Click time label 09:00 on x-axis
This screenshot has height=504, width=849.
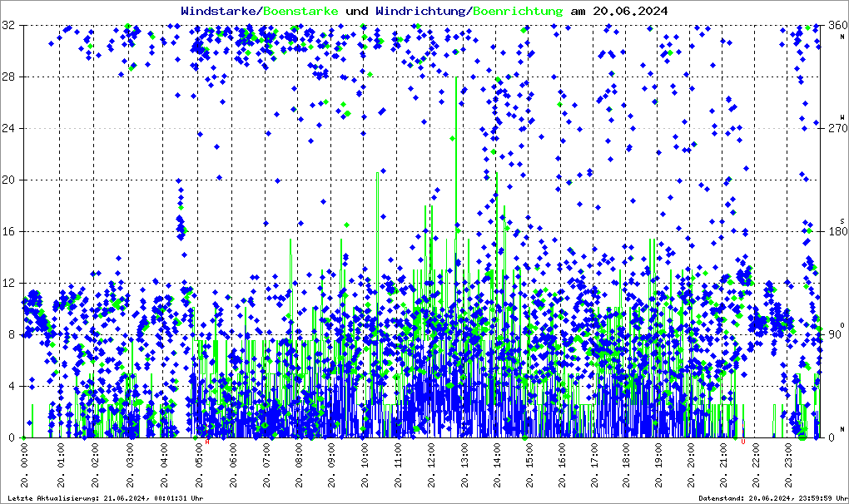(x=332, y=456)
